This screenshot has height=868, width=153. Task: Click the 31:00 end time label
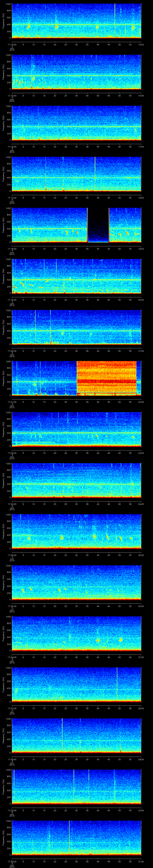141,861
